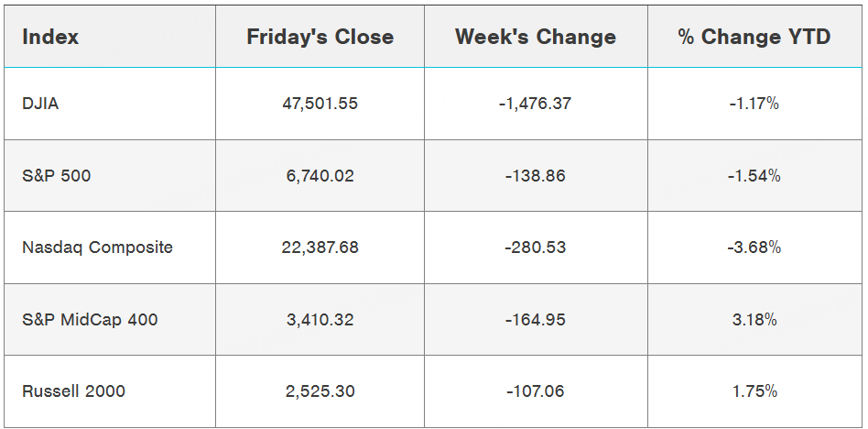Image resolution: width=868 pixels, height=429 pixels.
Task: Click the Week's Change header cell
Action: [536, 38]
